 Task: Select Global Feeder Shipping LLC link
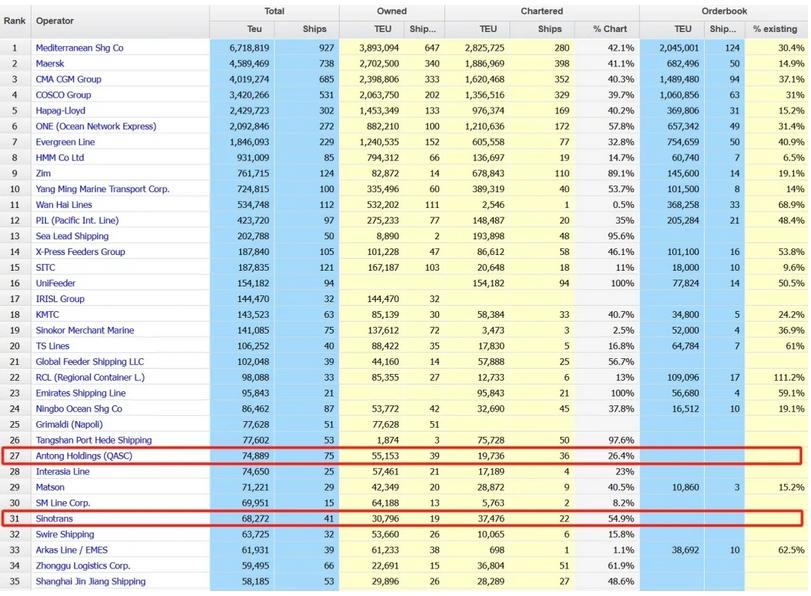(89, 362)
